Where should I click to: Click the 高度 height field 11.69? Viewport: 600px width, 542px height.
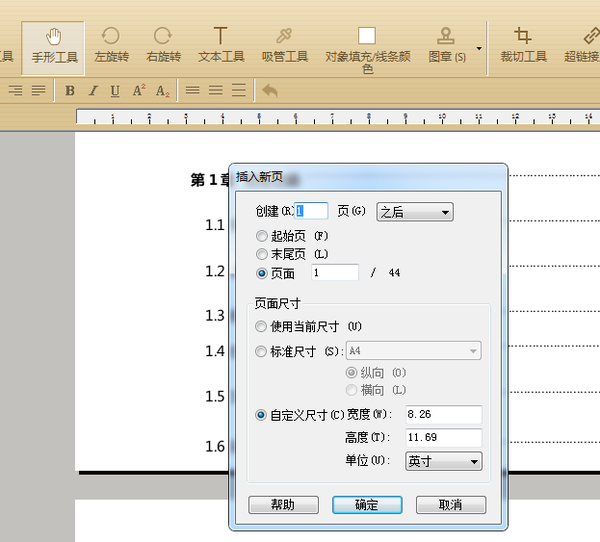(443, 438)
